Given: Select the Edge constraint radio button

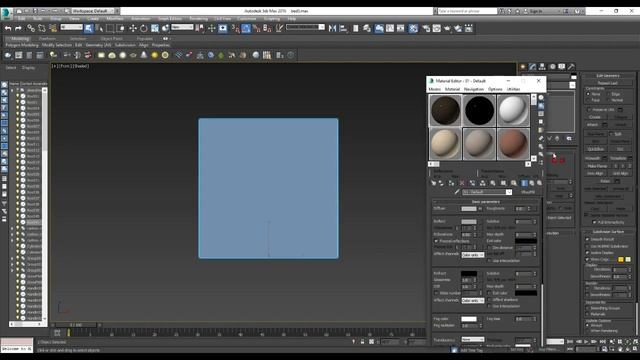Looking at the screenshot, I should (608, 94).
